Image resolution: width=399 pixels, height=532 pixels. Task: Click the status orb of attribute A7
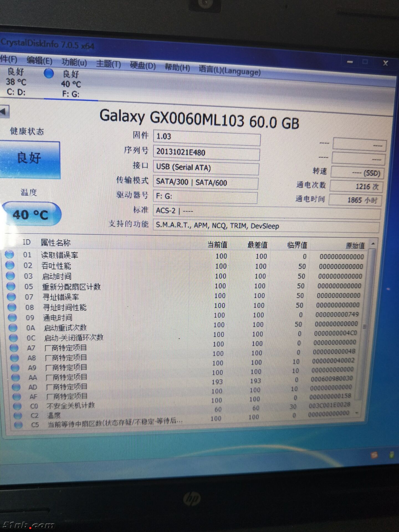point(14,348)
